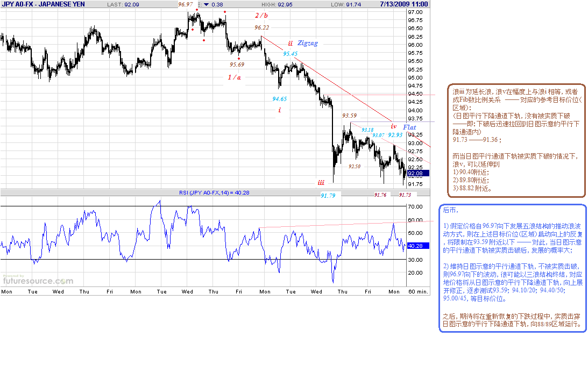Click the LAST: 92.09 header value
This screenshot has width=588, height=380.
pyautogui.click(x=123, y=4)
